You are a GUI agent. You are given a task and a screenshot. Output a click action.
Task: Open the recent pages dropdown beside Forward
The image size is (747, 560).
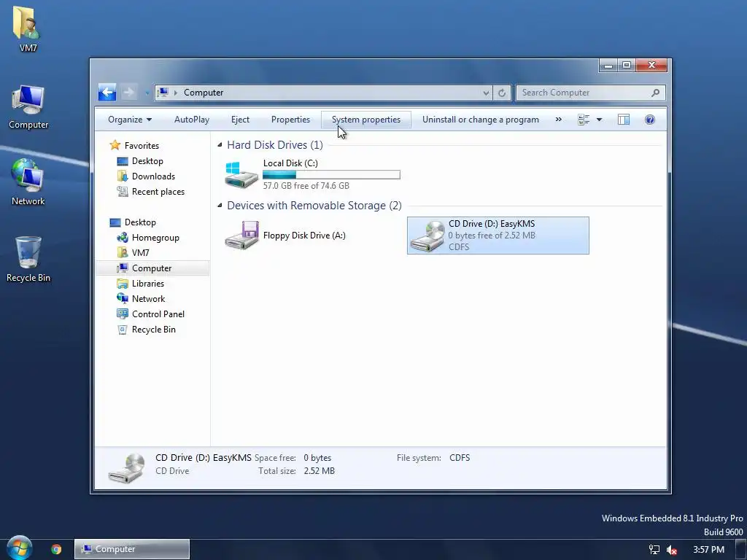click(147, 93)
